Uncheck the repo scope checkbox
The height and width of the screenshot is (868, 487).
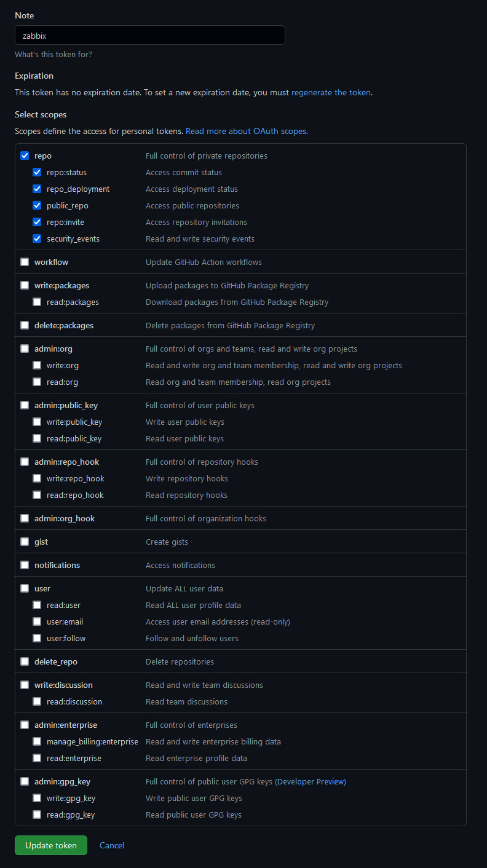coord(25,156)
